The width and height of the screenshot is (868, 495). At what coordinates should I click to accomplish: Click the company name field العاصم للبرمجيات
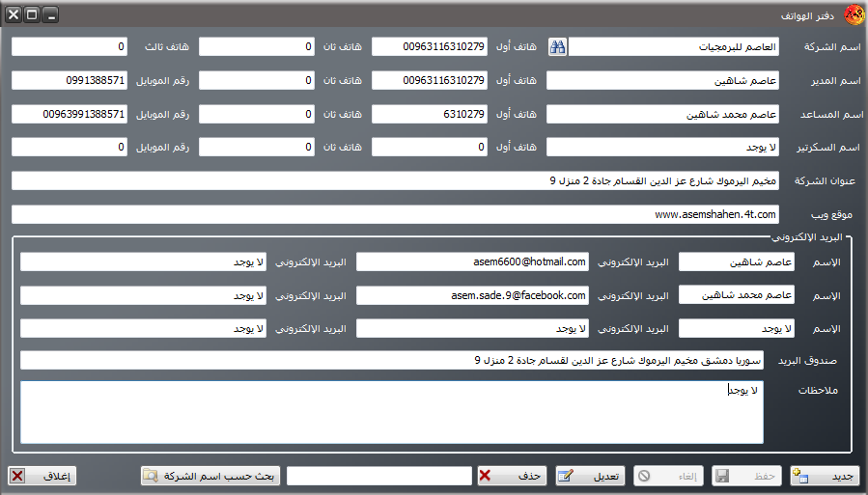(x=674, y=47)
